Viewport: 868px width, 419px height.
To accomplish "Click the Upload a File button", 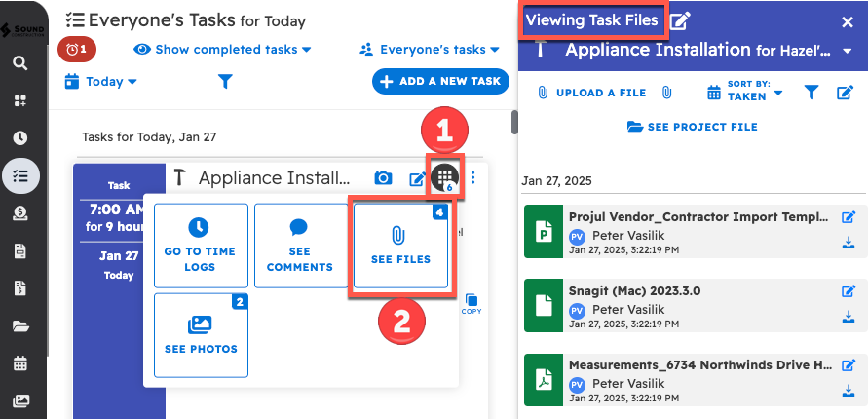I will pos(591,93).
